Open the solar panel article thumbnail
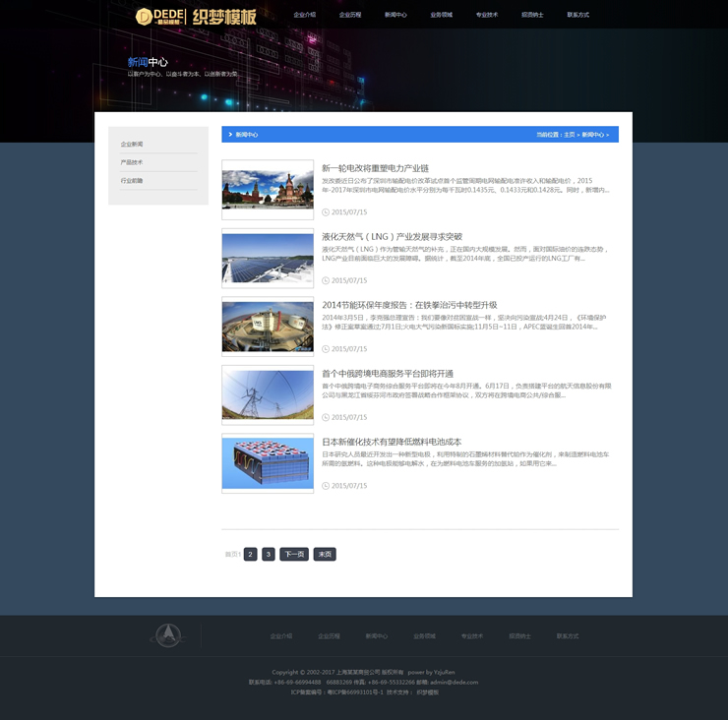The width and height of the screenshot is (728, 720). tap(268, 258)
